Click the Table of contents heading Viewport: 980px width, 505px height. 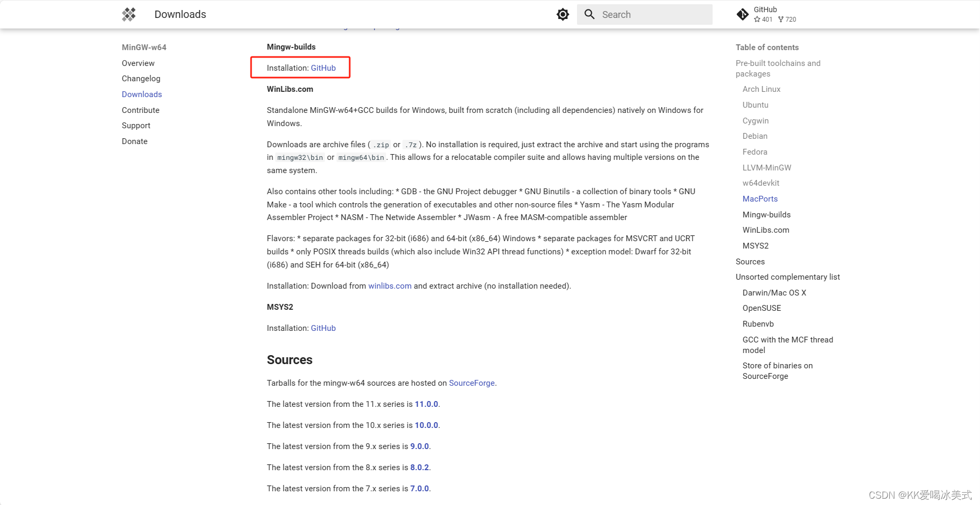pyautogui.click(x=767, y=47)
